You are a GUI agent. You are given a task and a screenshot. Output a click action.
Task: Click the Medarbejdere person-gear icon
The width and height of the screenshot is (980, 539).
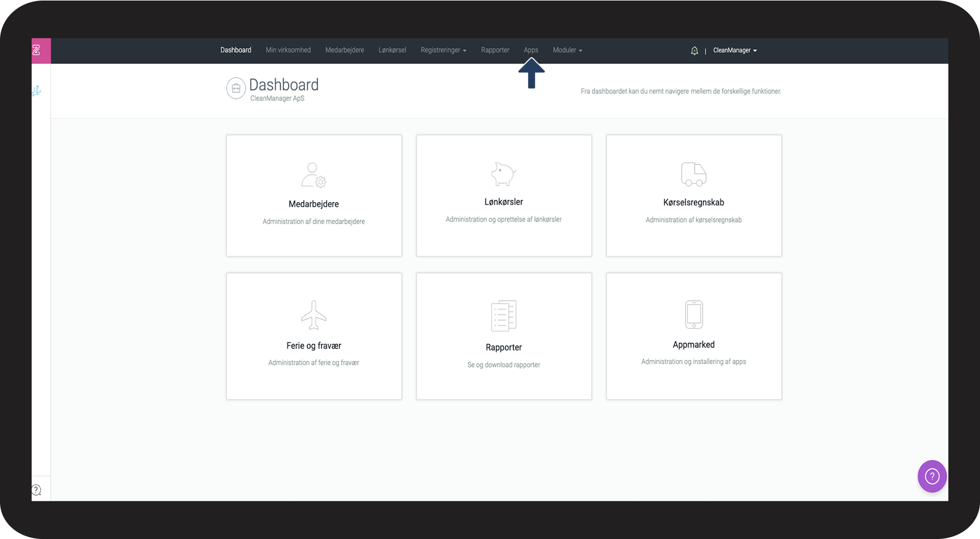[314, 175]
